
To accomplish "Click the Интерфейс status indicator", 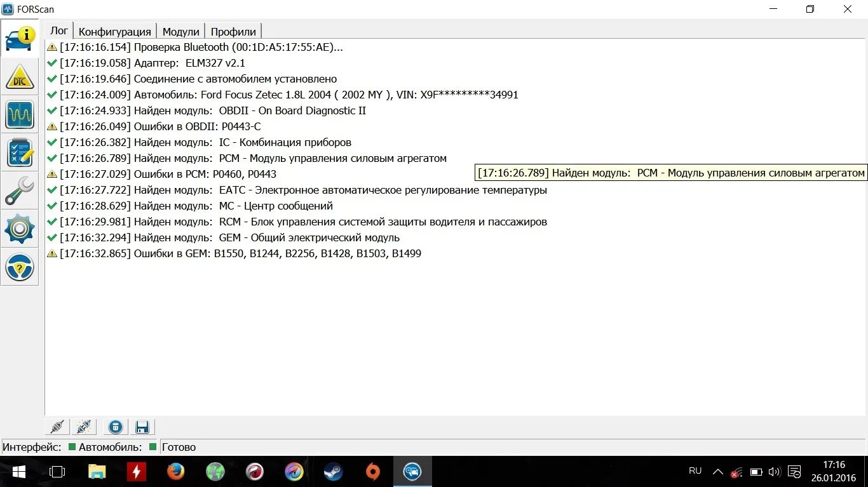I will (x=72, y=447).
